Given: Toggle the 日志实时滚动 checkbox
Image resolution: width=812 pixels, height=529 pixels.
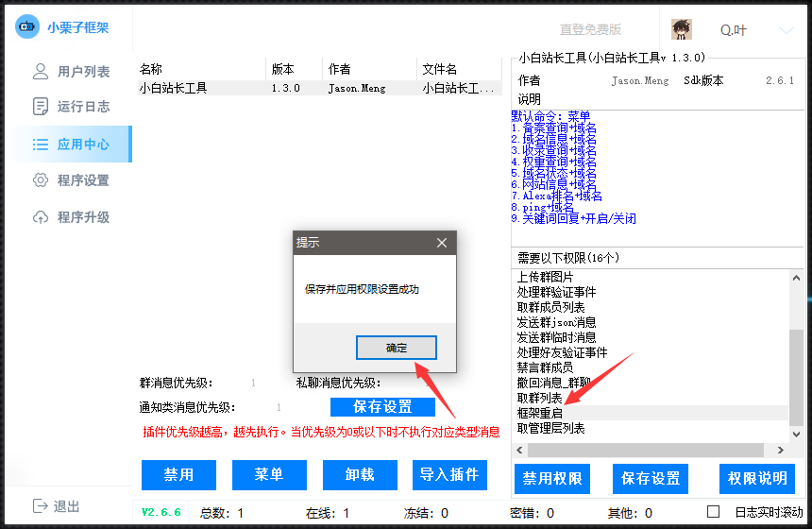Looking at the screenshot, I should pos(713,512).
